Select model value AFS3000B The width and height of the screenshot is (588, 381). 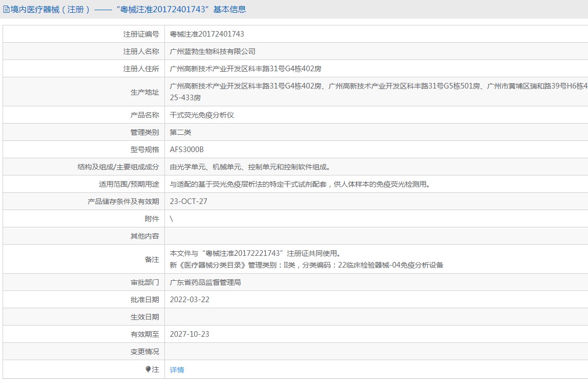[x=186, y=150]
